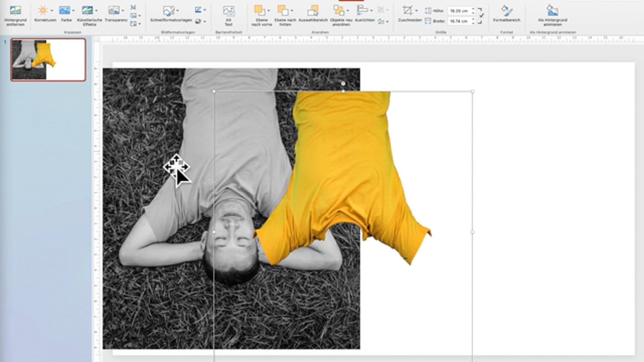
Task: Increase the Breite width stepper
Action: (473, 19)
